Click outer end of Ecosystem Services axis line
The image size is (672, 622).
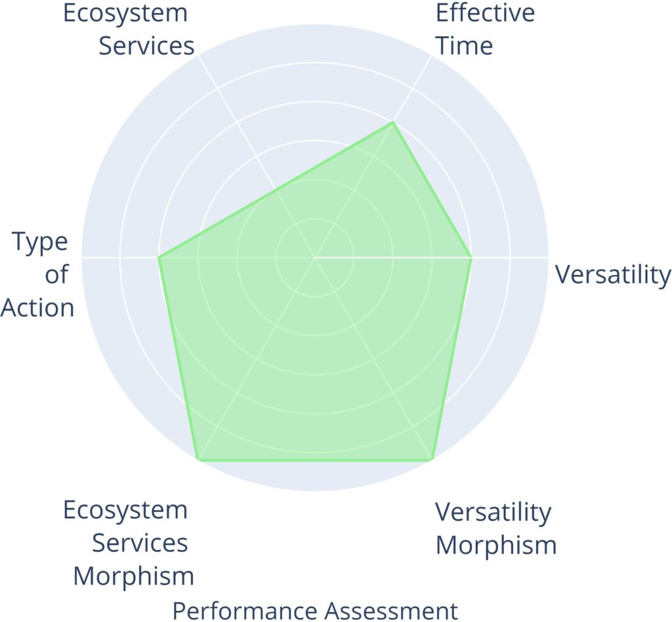pyautogui.click(x=199, y=56)
